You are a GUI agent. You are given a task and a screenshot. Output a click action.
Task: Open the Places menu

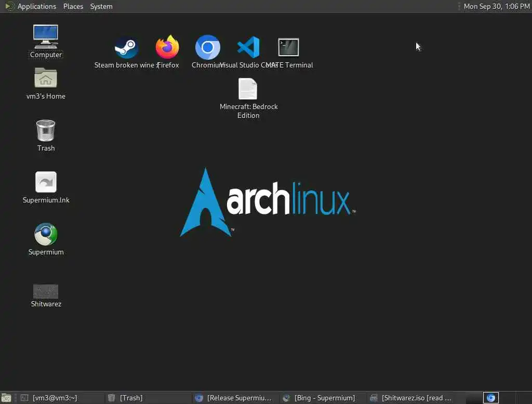coord(73,6)
